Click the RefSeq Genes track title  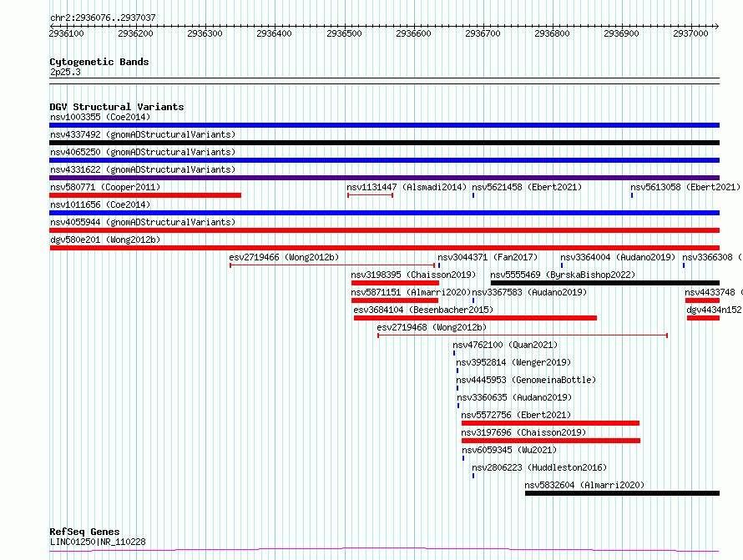tap(84, 532)
